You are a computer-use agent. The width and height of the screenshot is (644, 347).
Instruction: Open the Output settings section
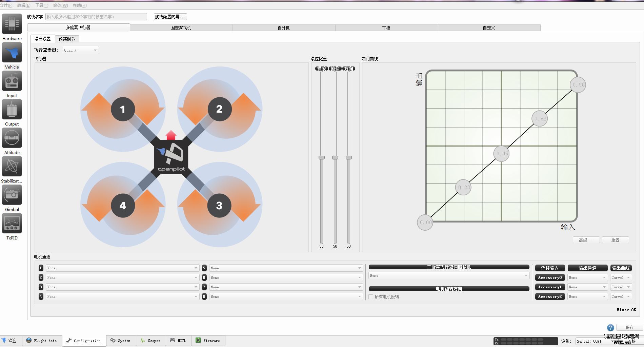click(x=12, y=109)
